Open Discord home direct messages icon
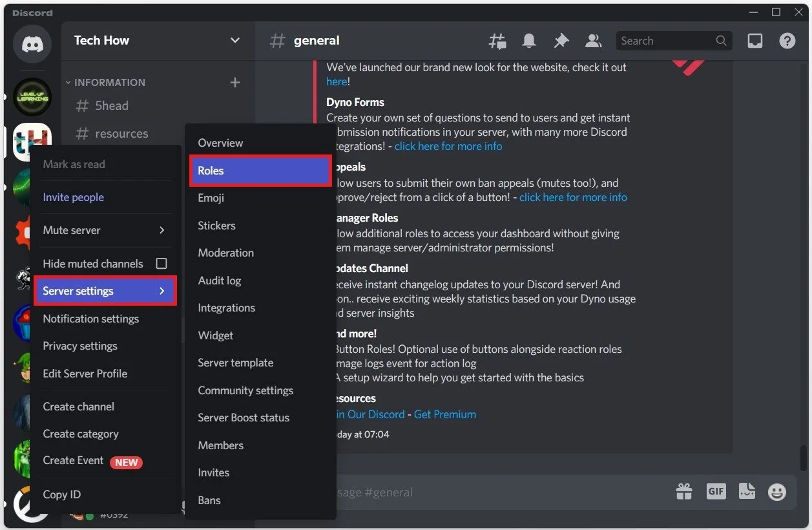Image resolution: width=812 pixels, height=530 pixels. click(x=32, y=44)
